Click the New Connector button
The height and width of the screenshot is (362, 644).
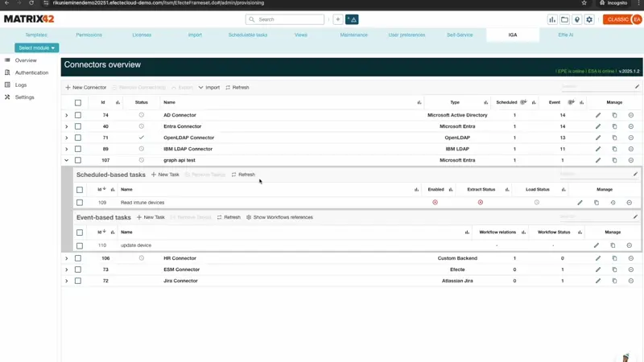86,88
